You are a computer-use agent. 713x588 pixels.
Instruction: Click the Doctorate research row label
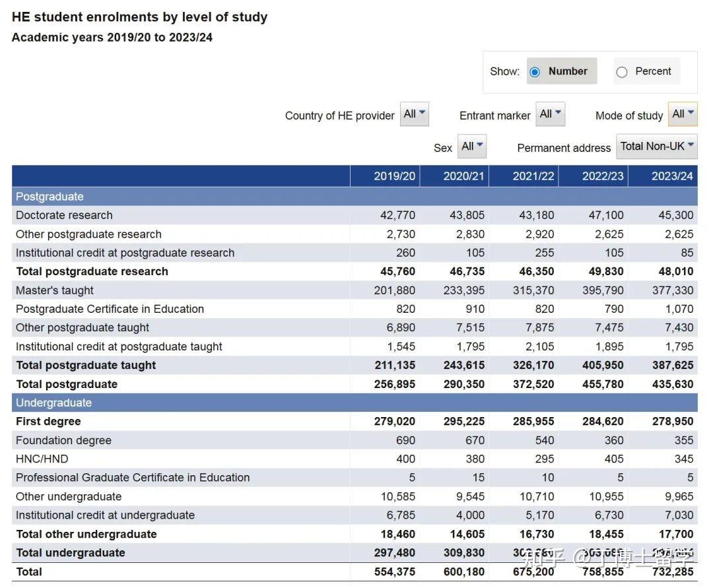64,215
